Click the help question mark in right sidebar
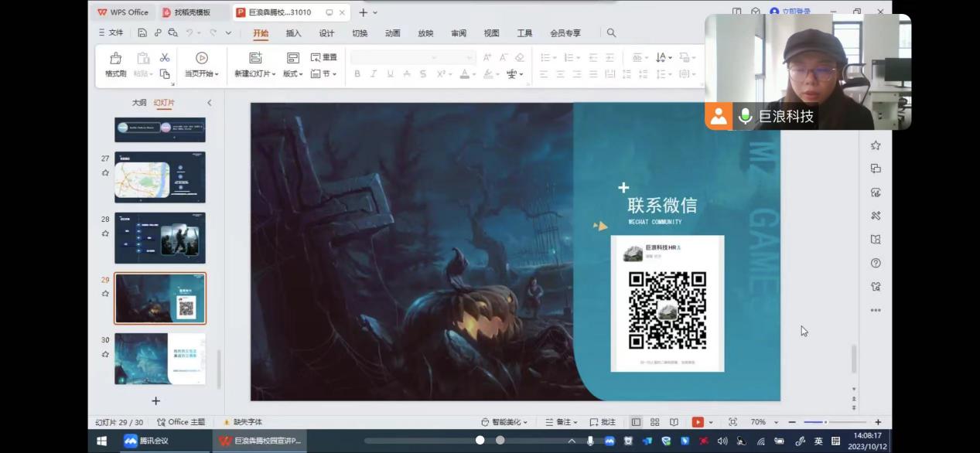980x453 pixels. (876, 263)
